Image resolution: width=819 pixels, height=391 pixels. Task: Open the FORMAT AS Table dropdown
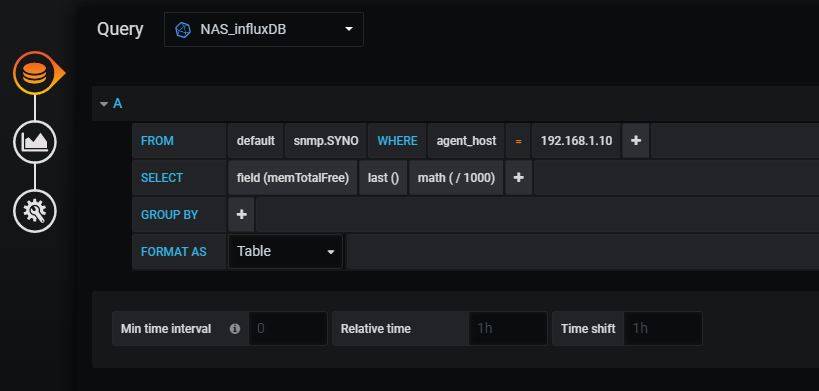[286, 252]
